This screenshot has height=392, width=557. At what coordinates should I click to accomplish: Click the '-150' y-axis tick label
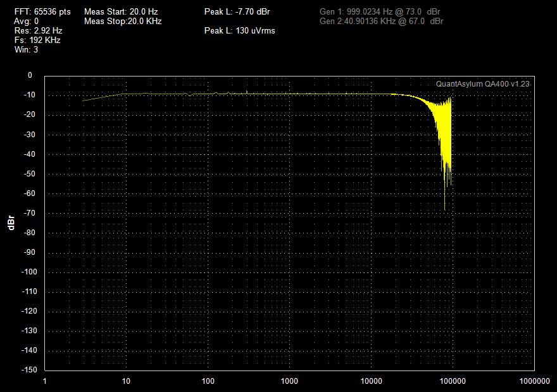[x=29, y=370]
